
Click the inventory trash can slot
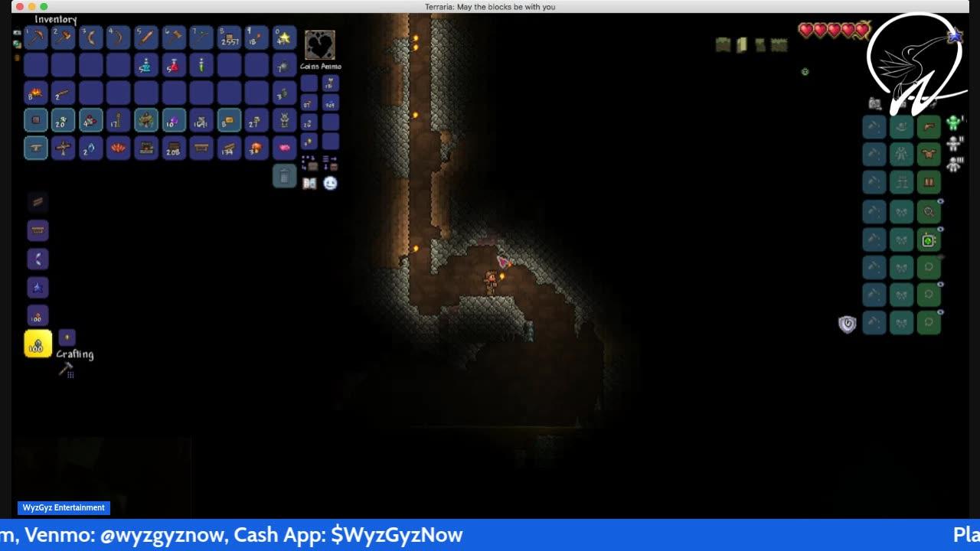(284, 176)
